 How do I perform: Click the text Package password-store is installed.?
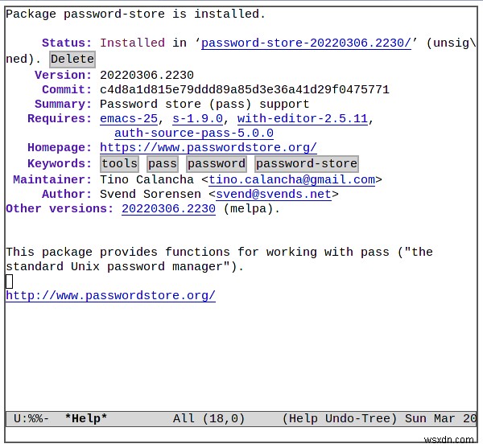(135, 14)
